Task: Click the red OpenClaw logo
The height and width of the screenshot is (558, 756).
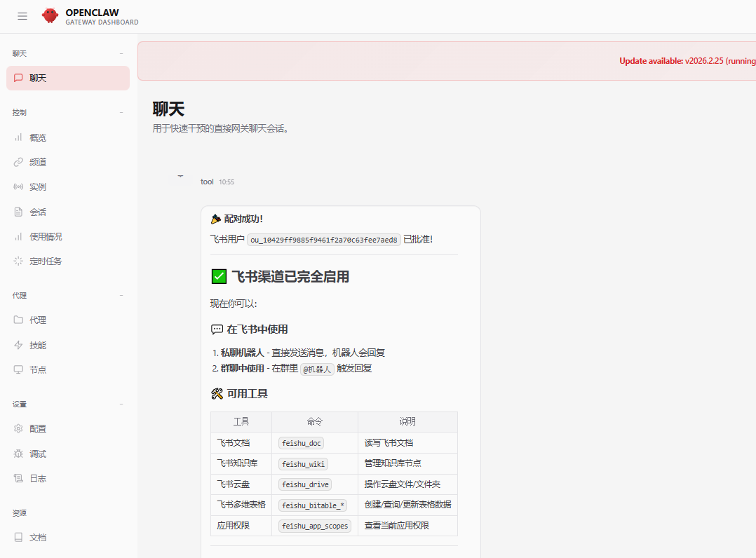Action: click(x=50, y=15)
